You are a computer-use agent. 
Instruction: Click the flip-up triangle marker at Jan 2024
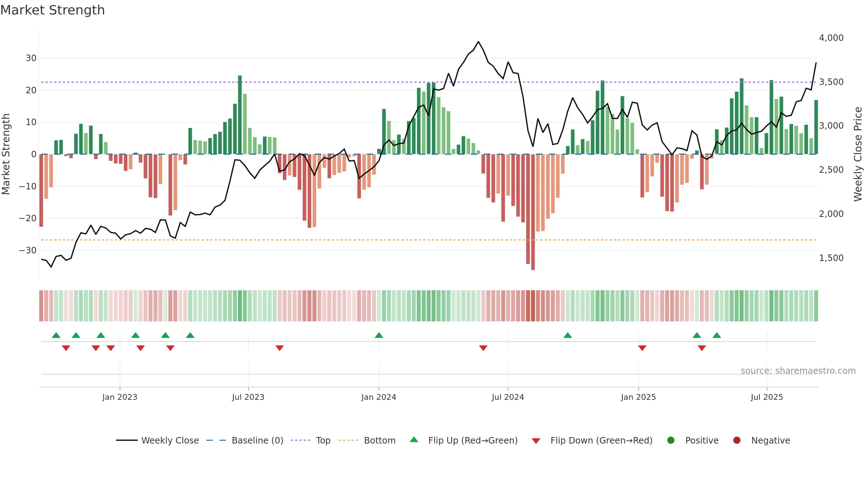point(379,335)
